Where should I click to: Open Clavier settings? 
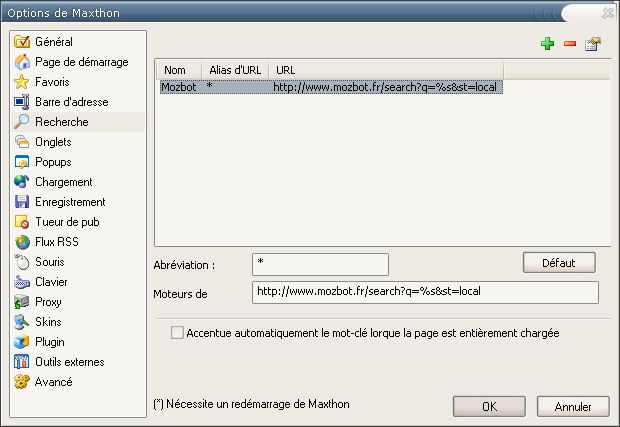tap(51, 282)
